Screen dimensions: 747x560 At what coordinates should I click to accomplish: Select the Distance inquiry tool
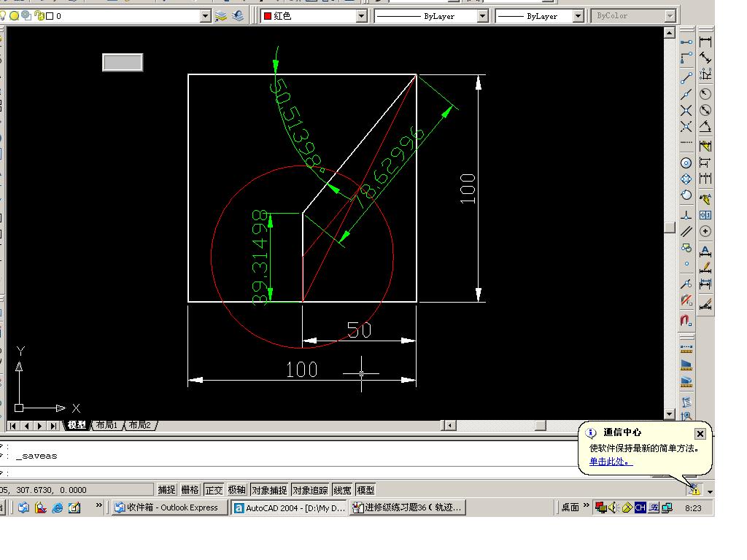[686, 349]
